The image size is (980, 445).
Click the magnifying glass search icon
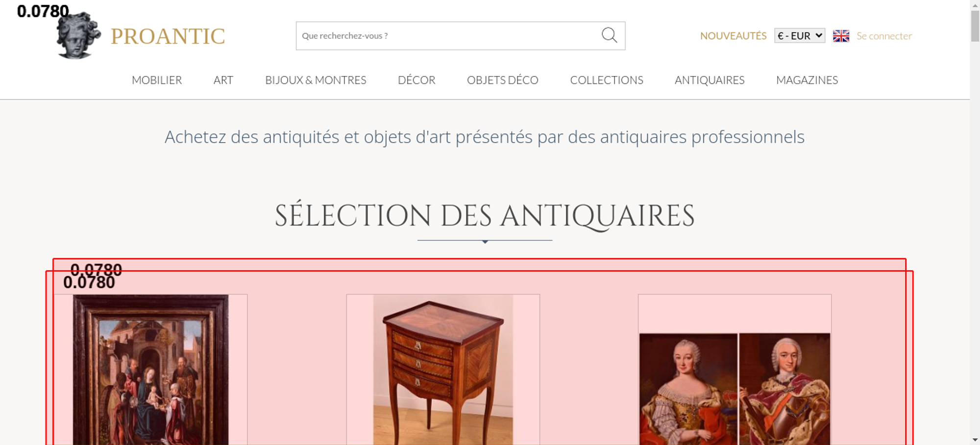(x=609, y=35)
